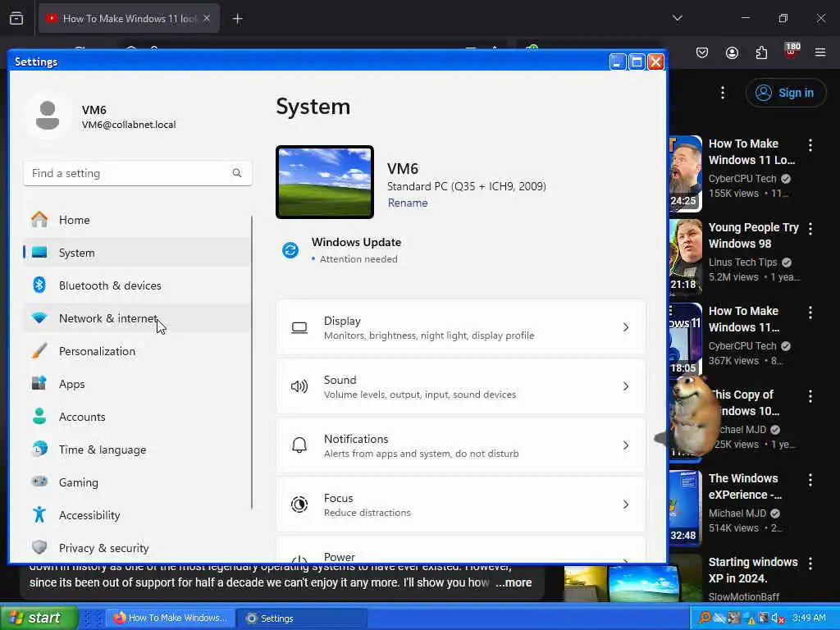Screen dimensions: 840x630
Task: Click the search magnifier tray icon
Action: 705,619
